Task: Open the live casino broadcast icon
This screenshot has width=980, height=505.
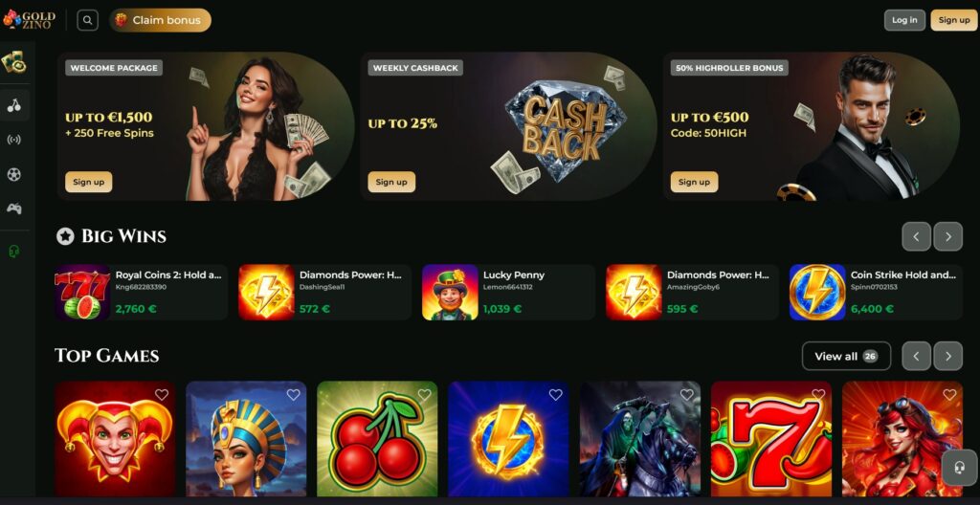Action: [x=13, y=140]
